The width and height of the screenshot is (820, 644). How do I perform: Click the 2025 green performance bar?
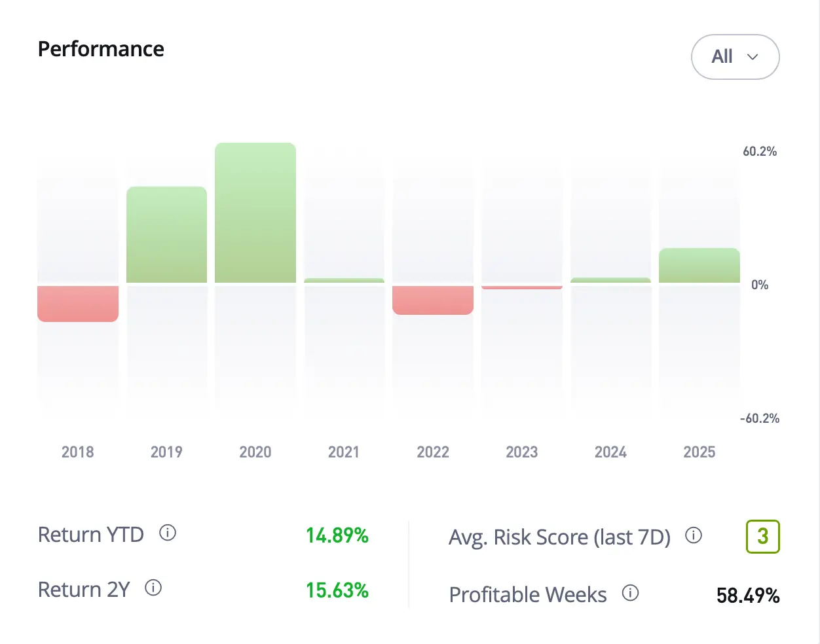[699, 266]
